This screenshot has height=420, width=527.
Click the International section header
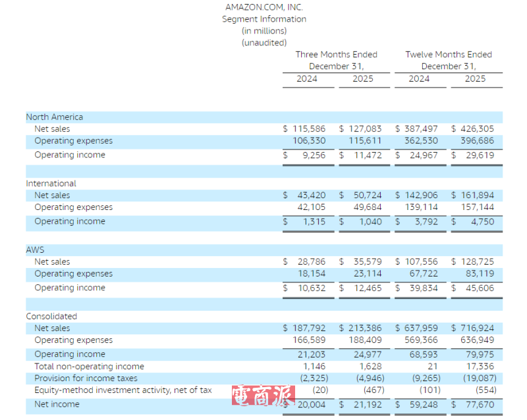pos(51,184)
